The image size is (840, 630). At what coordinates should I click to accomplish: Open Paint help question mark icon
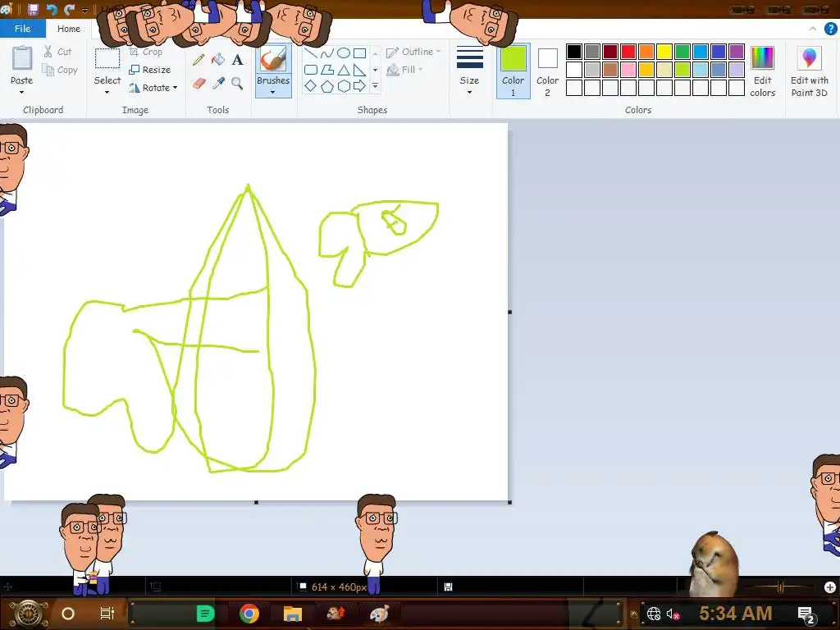(830, 29)
